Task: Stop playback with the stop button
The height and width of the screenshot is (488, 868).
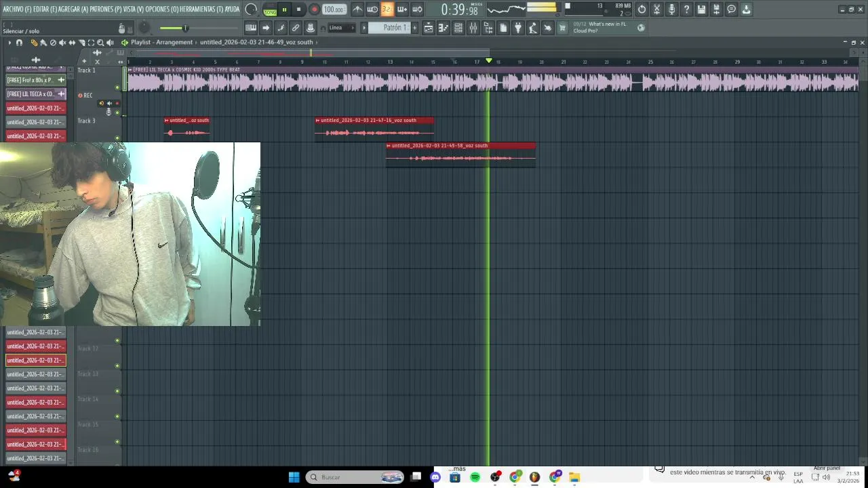Action: (x=298, y=9)
